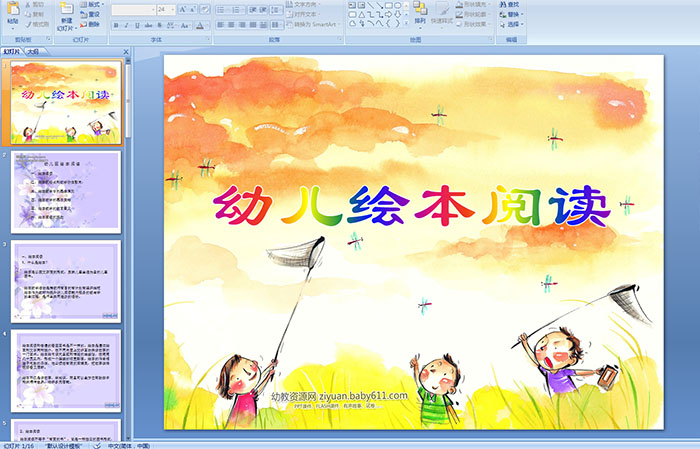Select slide 2 thumbnail in slide pane
This screenshot has width=700, height=449.
pyautogui.click(x=66, y=192)
